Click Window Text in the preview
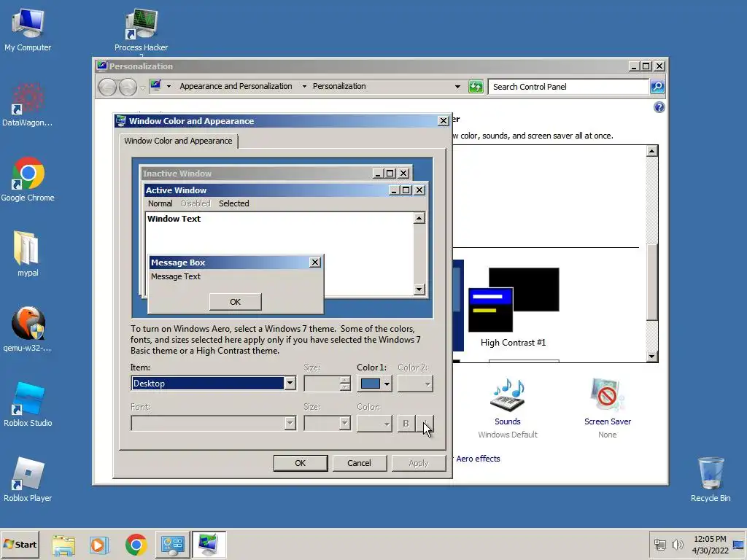Viewport: 747px width, 560px height. pos(174,219)
